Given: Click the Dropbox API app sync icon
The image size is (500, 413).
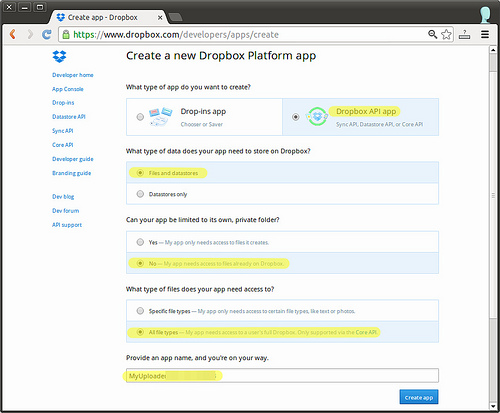Looking at the screenshot, I should (x=317, y=116).
